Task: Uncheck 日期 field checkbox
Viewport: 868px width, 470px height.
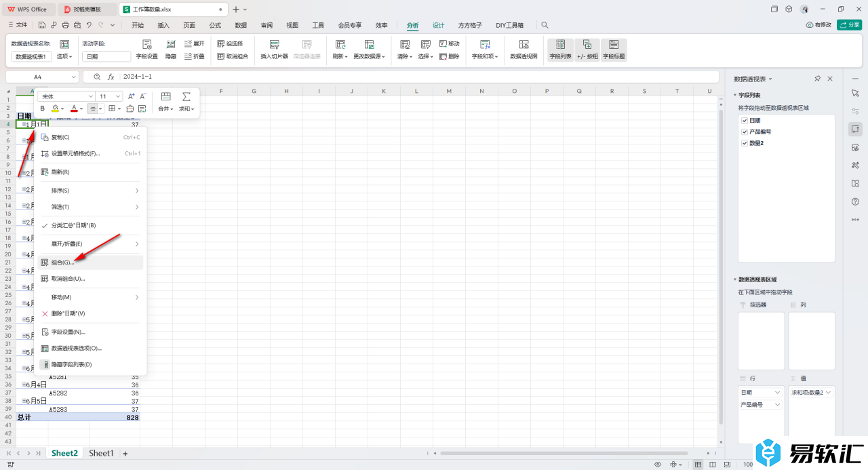Action: point(745,120)
